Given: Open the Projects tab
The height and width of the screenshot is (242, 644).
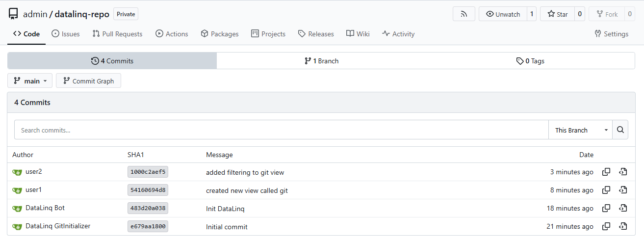Looking at the screenshot, I should 268,34.
